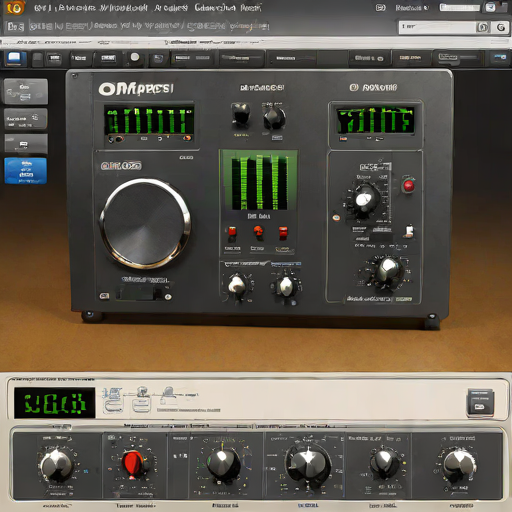Click the top gray sidebar panel button
512x512 pixels.
26,91
